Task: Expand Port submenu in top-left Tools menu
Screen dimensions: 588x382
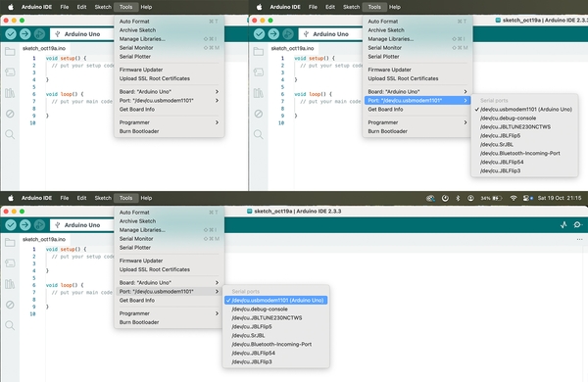Action: 170,101
